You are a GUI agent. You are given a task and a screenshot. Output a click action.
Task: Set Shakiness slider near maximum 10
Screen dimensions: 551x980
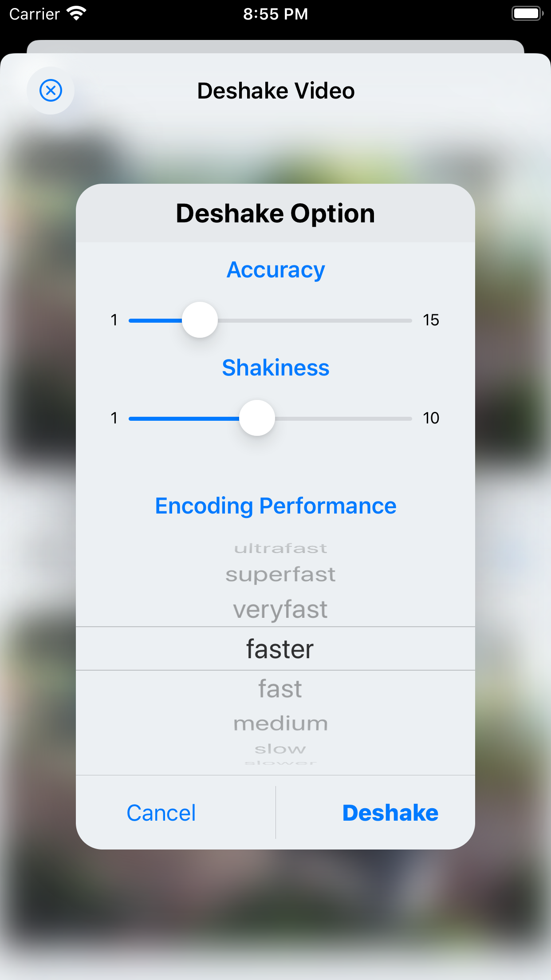pos(406,419)
